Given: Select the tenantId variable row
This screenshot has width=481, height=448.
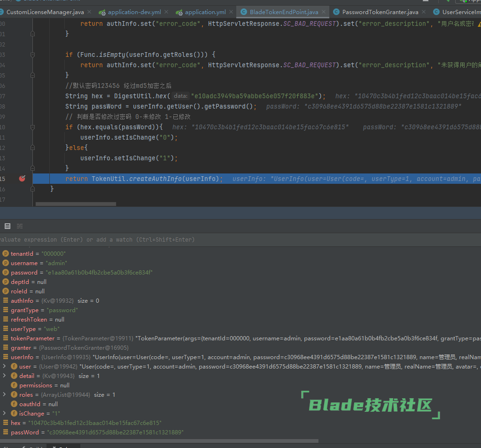Looking at the screenshot, I should [x=240, y=254].
